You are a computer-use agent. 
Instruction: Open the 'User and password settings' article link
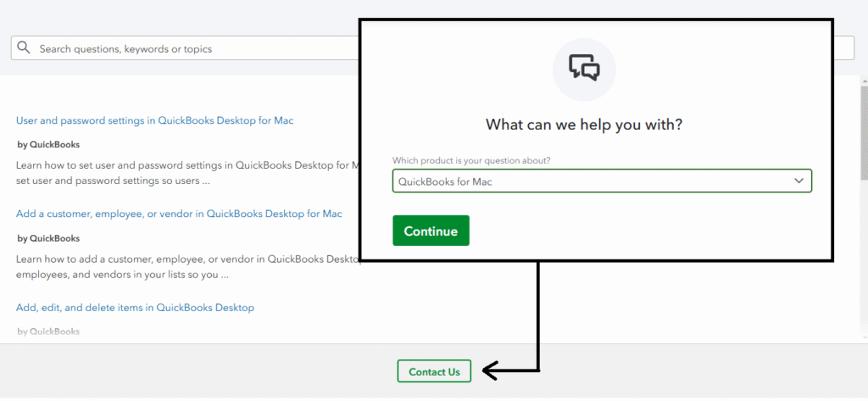point(154,120)
